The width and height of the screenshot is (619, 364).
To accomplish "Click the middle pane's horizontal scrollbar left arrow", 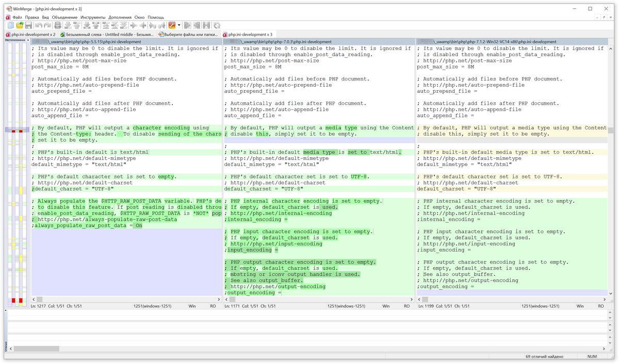I will [x=227, y=299].
